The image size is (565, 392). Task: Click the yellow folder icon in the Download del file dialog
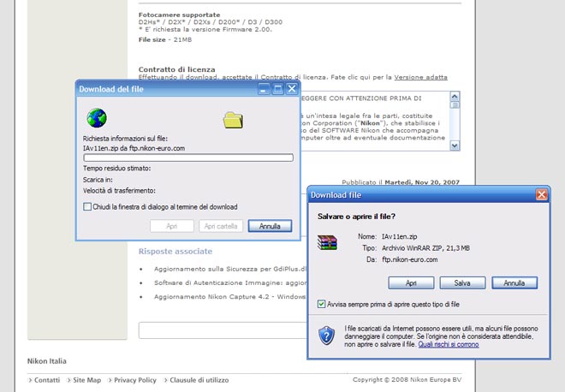tap(233, 120)
